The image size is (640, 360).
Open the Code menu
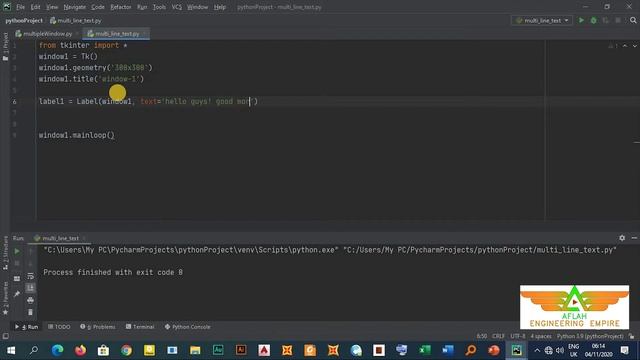[98, 7]
